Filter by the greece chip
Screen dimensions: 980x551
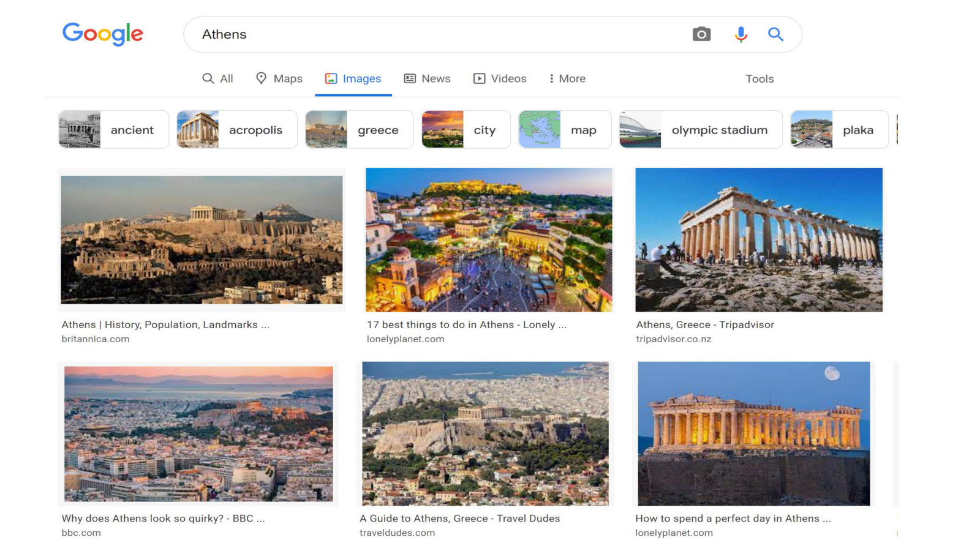click(x=359, y=130)
